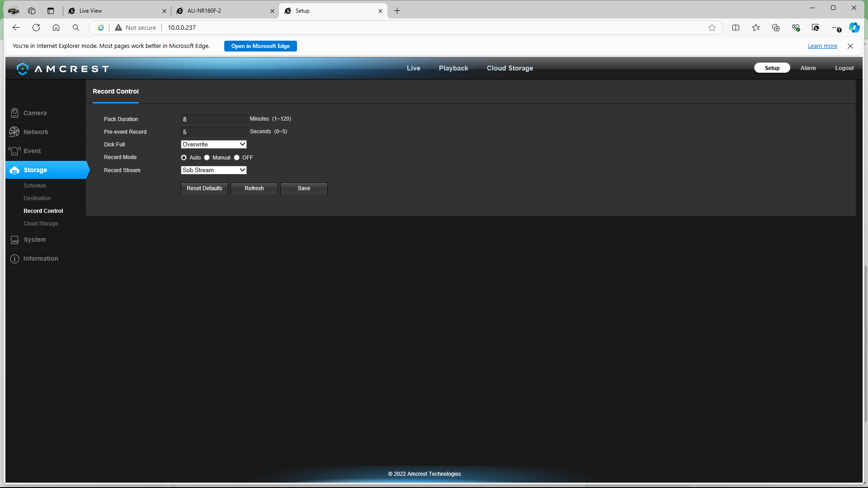Click the Refresh settings button
Image resolution: width=868 pixels, height=488 pixels.
(x=254, y=188)
